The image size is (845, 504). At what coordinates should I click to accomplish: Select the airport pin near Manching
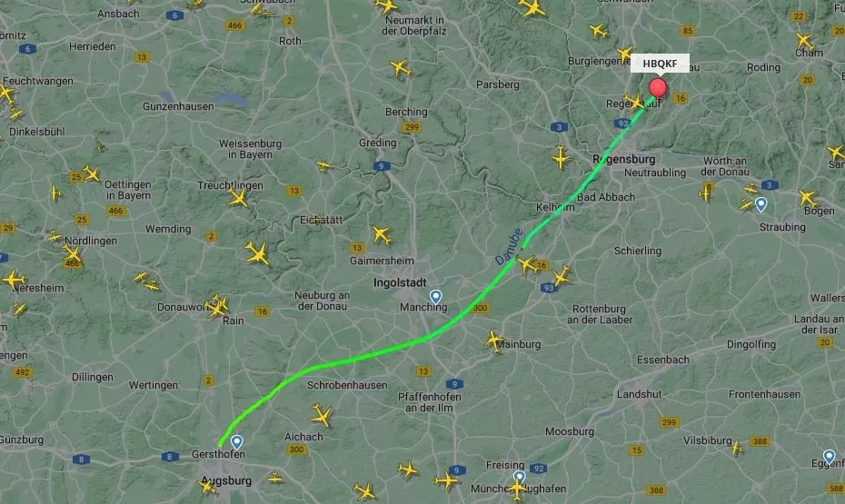coord(435,297)
